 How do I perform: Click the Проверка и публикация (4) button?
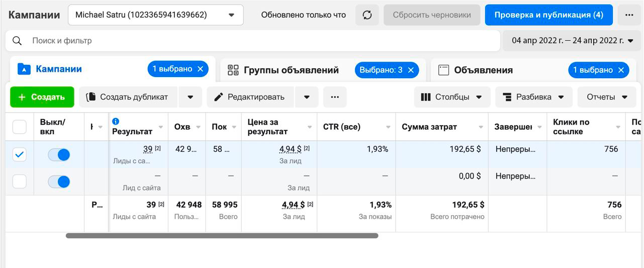coord(549,15)
